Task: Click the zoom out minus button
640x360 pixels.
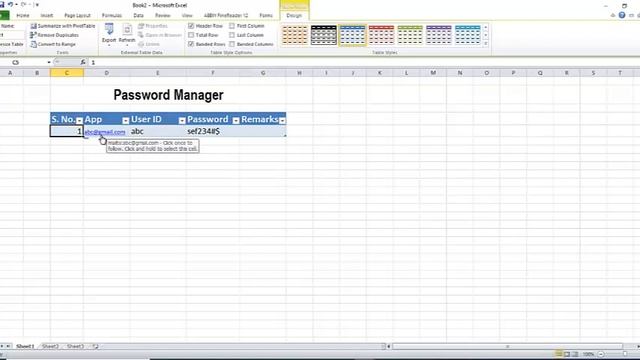Action: 601,354
